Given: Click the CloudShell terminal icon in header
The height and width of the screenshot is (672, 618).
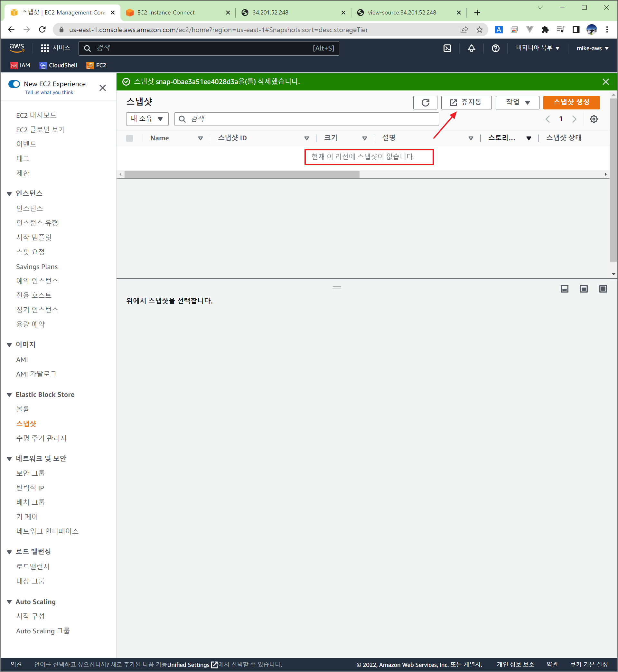Looking at the screenshot, I should (x=447, y=48).
